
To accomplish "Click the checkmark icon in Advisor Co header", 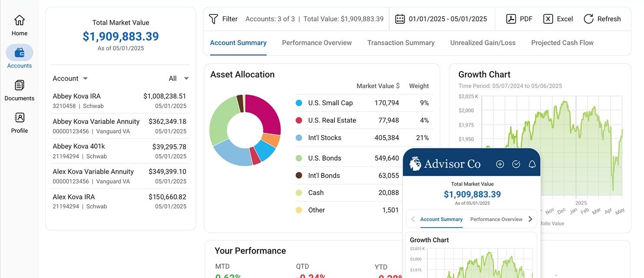I will click(x=516, y=164).
